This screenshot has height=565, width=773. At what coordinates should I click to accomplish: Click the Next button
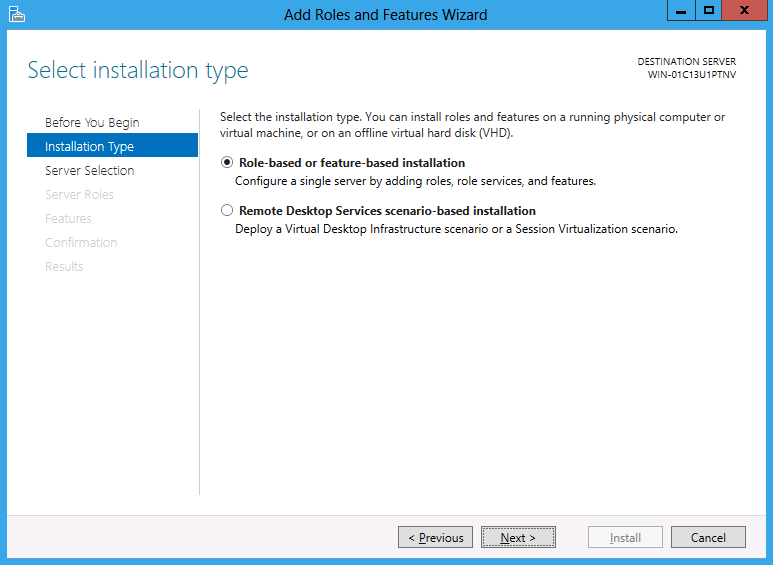coord(518,537)
